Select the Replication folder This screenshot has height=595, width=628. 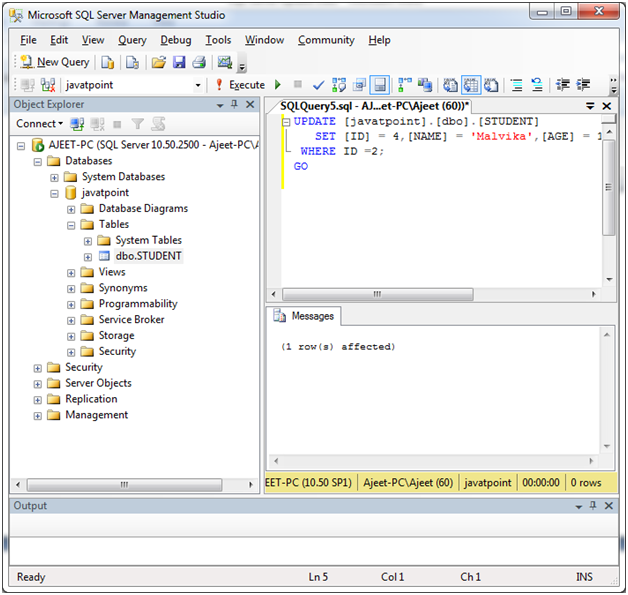91,399
